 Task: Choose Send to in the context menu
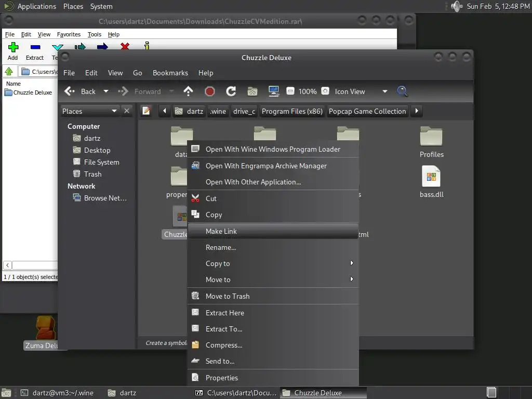[273, 362]
